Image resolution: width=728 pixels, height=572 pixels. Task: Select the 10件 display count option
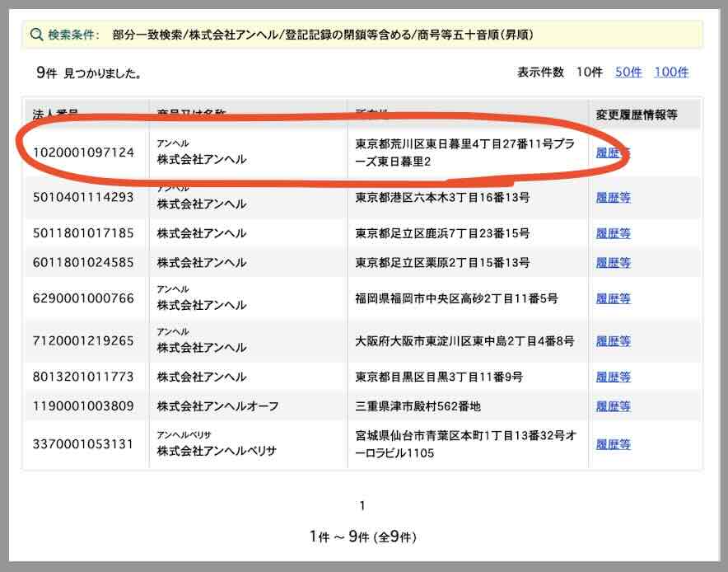(x=589, y=72)
